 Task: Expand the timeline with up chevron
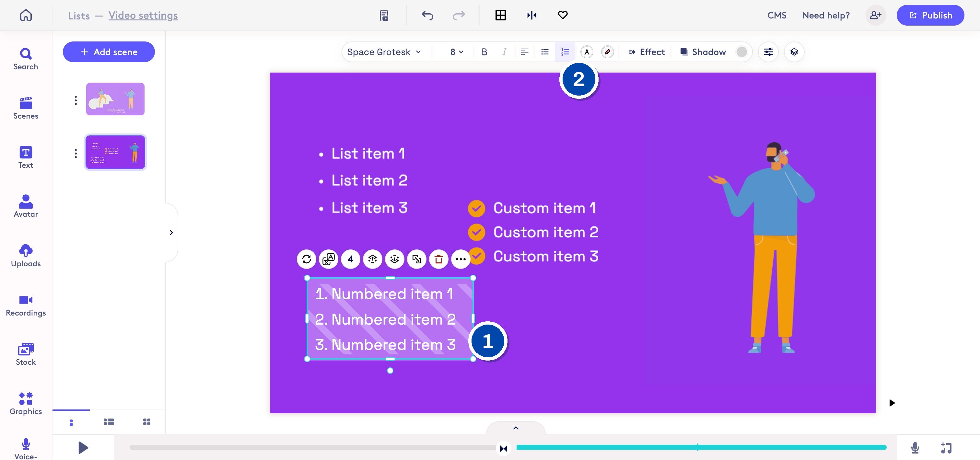pyautogui.click(x=516, y=428)
